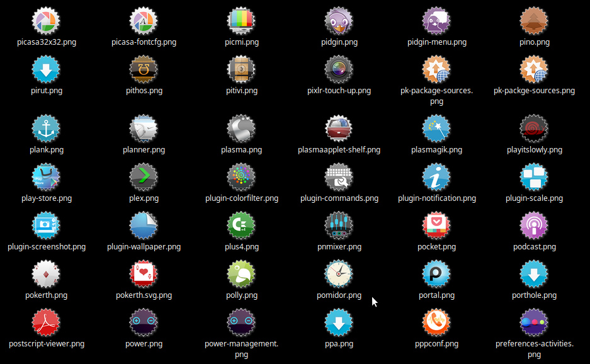Click the plugin-commands.png keyboard icon
Image resolution: width=590 pixels, height=364 pixels.
point(339,178)
